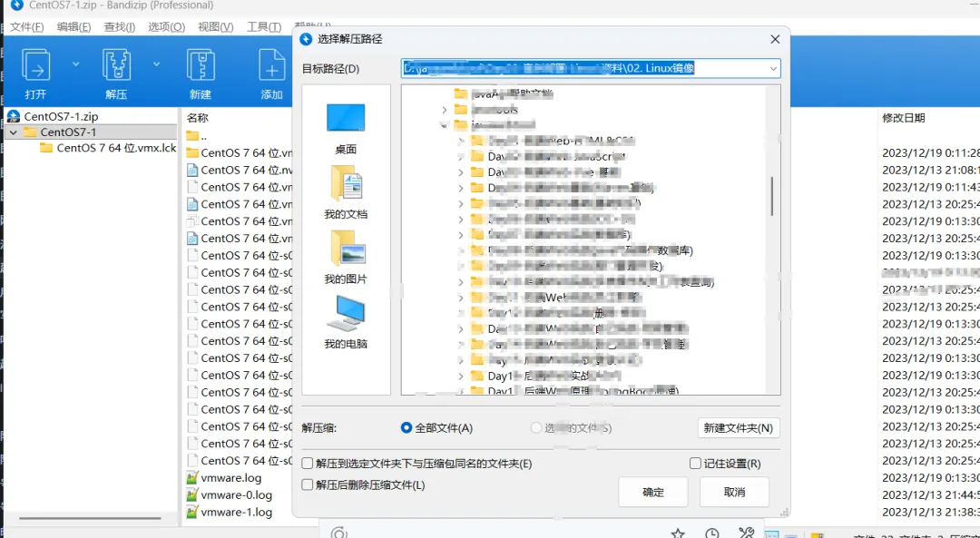Expand the folder row ending in JavaScript

461,156
